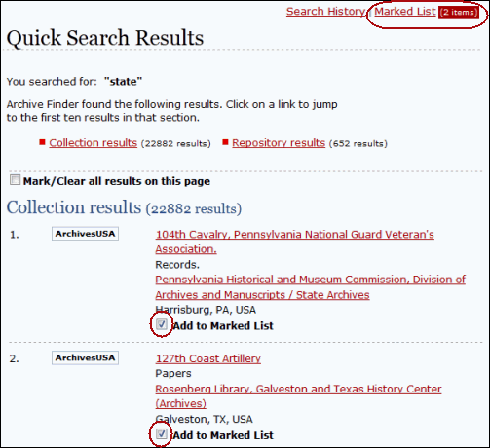Click the red 2 items badge

(x=459, y=13)
